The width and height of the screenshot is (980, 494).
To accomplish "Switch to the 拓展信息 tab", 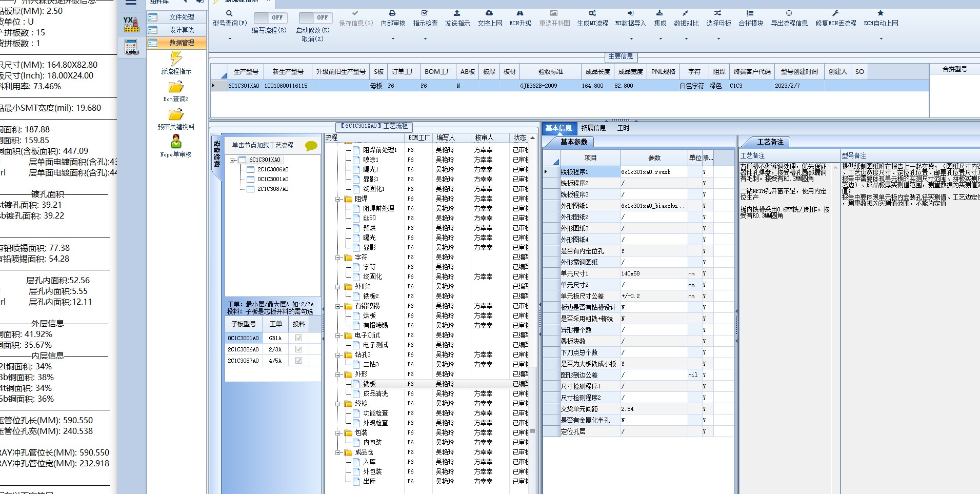I will [593, 128].
